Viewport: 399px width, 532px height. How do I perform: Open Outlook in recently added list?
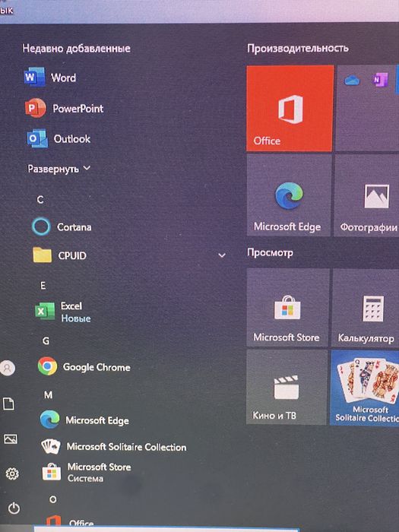(x=59, y=139)
